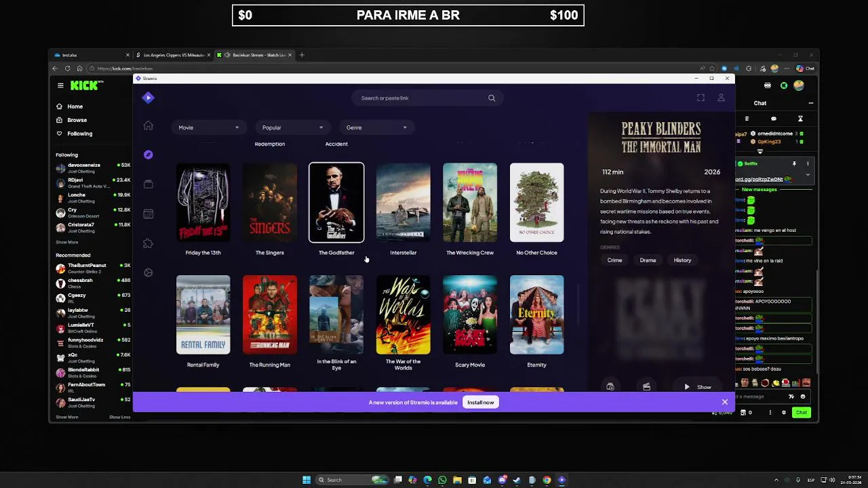This screenshot has height=488, width=868.
Task: Open the Add-ons puzzle icon in Stremio
Action: pyautogui.click(x=148, y=243)
